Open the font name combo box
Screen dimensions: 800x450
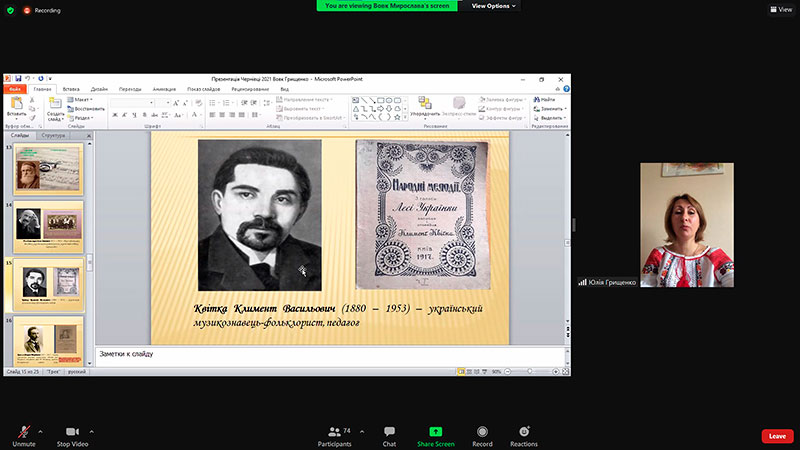pos(132,103)
